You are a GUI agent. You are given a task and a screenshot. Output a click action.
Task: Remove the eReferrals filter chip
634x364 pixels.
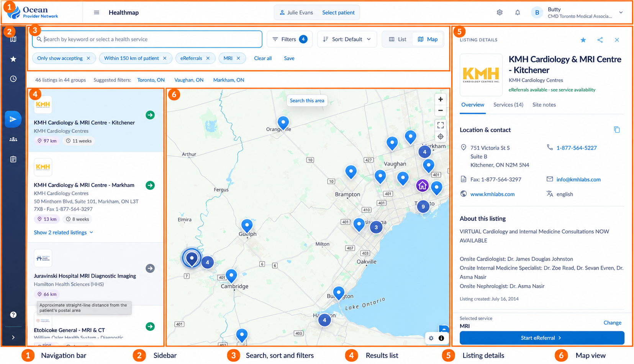point(208,58)
